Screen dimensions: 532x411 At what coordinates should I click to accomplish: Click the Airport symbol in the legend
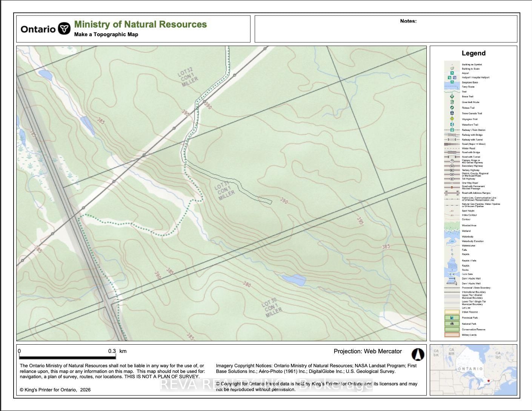pyautogui.click(x=452, y=73)
